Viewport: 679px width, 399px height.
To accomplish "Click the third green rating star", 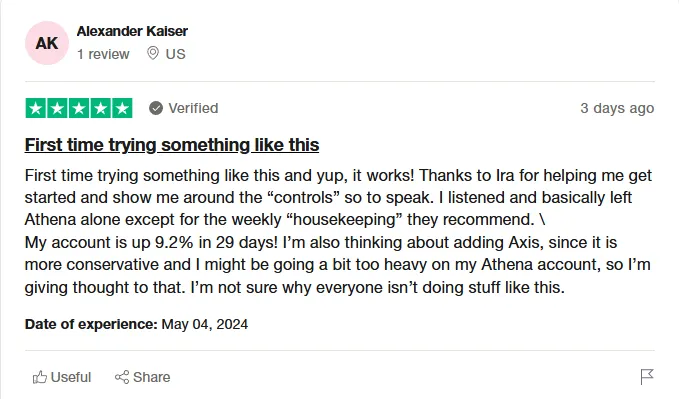I will pos(79,108).
